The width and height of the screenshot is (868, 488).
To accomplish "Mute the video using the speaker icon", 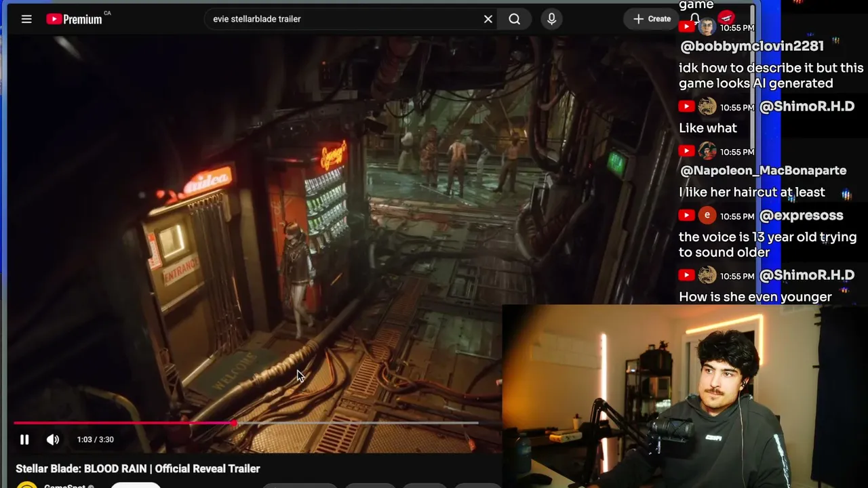I will (53, 440).
